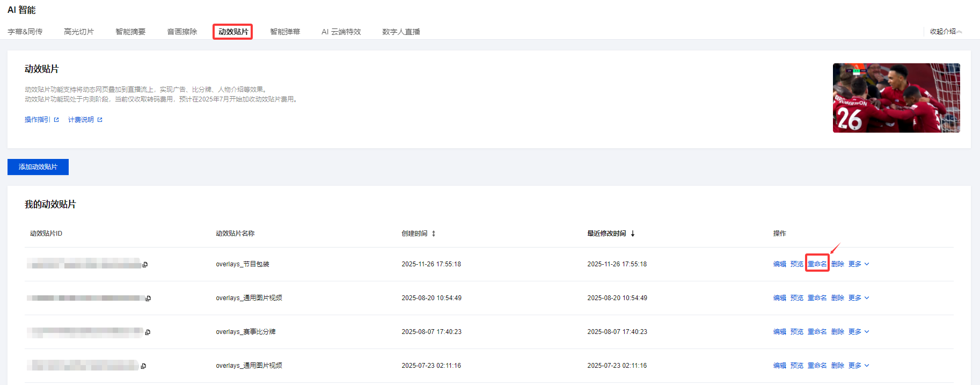Collapse the intro with 收起介绍
The image size is (980, 385).
[x=946, y=32]
